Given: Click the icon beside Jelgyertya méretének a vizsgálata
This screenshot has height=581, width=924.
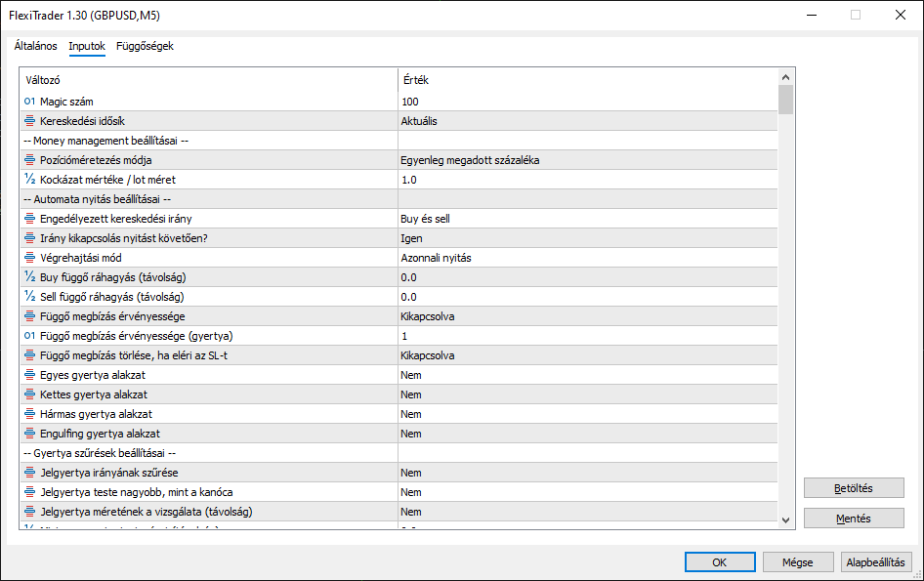Looking at the screenshot, I should (x=29, y=512).
